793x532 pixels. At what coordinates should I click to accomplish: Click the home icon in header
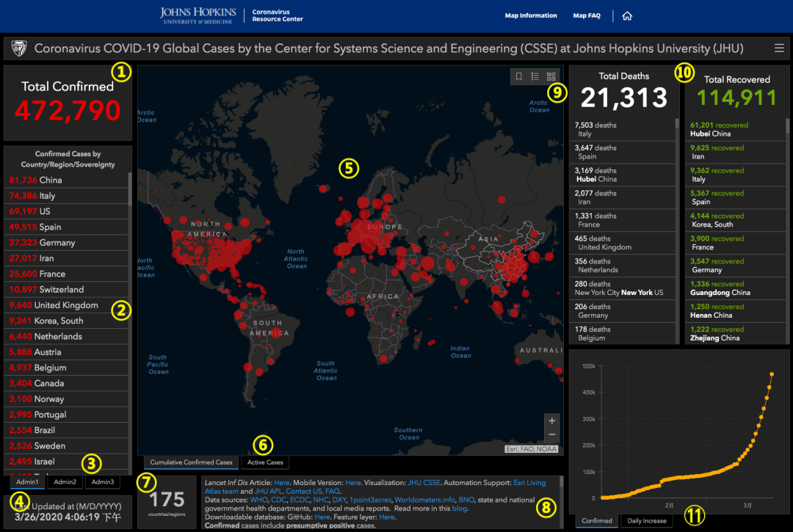(x=627, y=15)
